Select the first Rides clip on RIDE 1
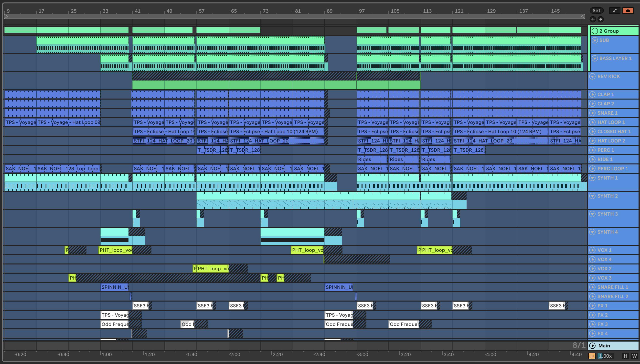The width and height of the screenshot is (640, 364). click(372, 159)
